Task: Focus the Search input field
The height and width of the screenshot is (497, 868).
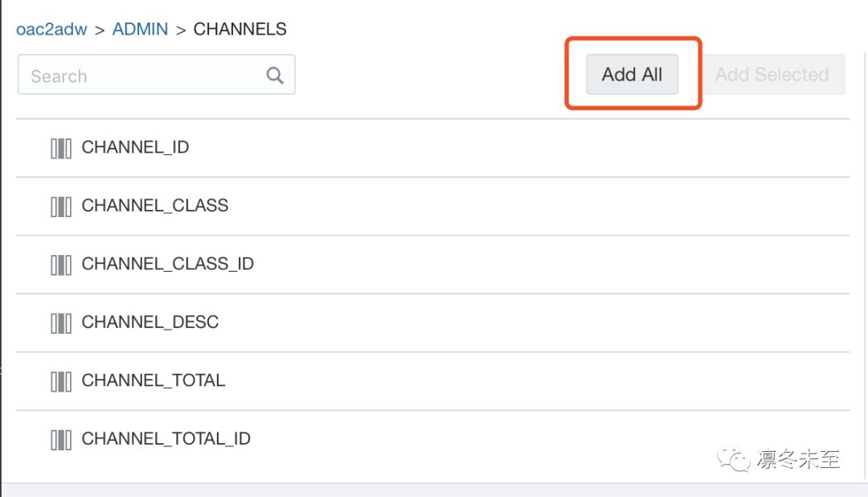Action: click(x=141, y=76)
